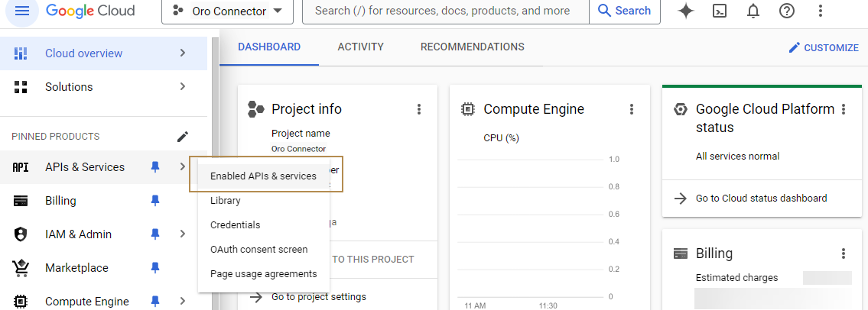Image resolution: width=868 pixels, height=310 pixels.
Task: Switch to the Activity tab
Action: [360, 47]
